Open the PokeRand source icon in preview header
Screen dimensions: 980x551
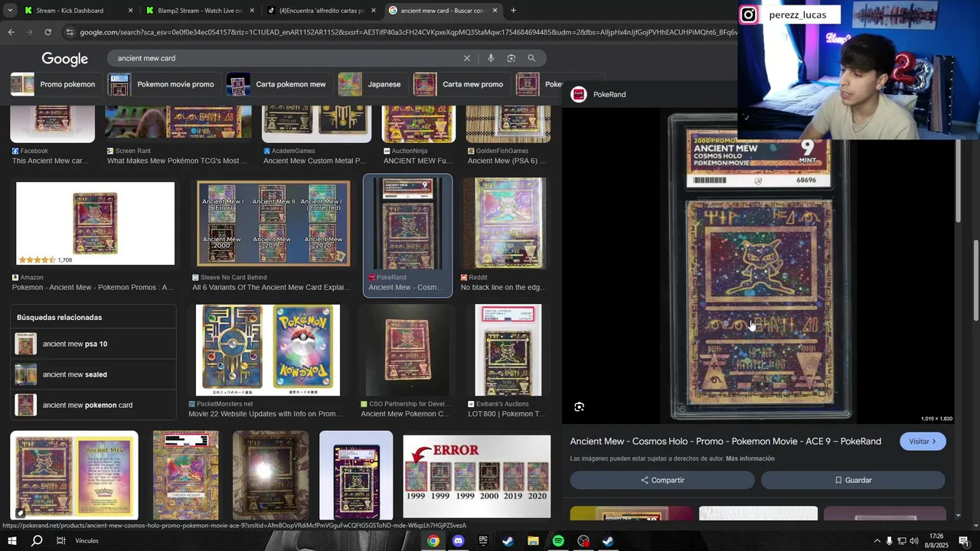click(579, 94)
